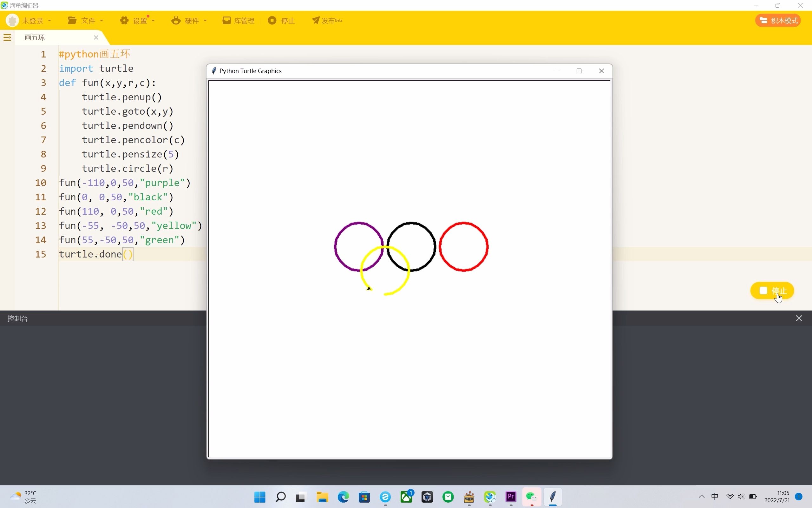Click the fun(-110,0,50,"purple") line

(124, 183)
